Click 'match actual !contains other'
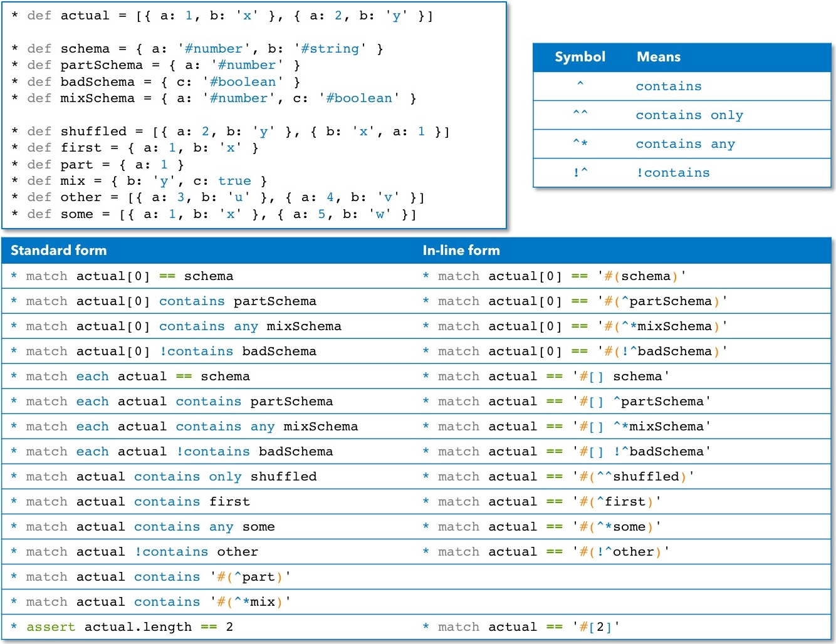The height and width of the screenshot is (644, 836). [135, 552]
